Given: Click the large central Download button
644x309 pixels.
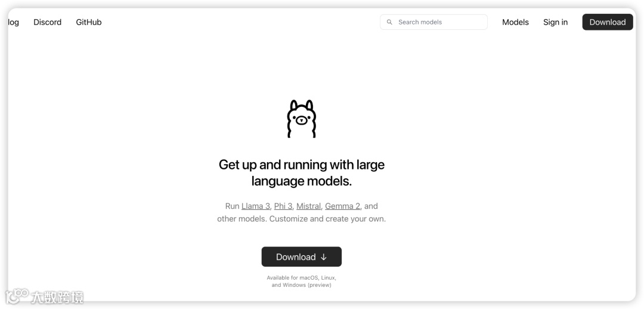Looking at the screenshot, I should pyautogui.click(x=302, y=257).
